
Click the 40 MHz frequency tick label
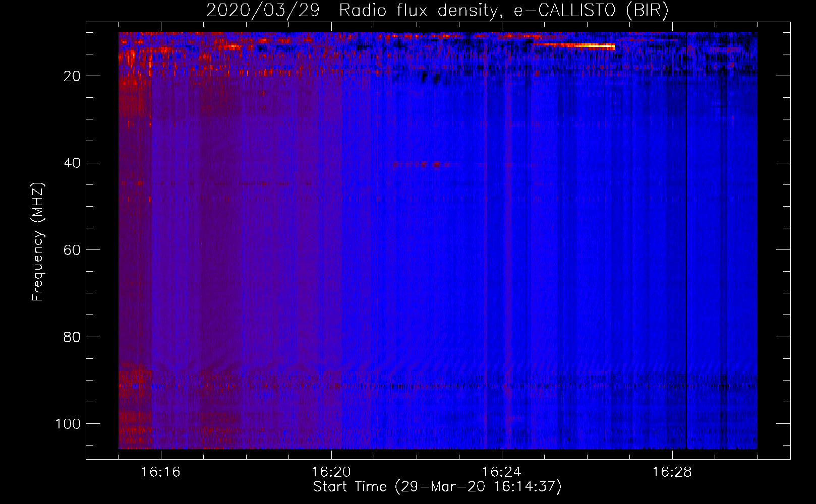tap(72, 163)
